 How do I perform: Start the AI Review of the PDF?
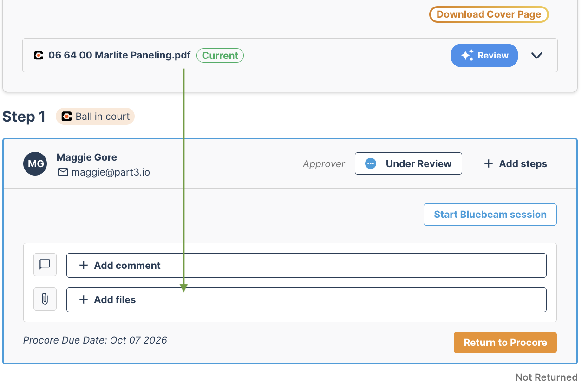pyautogui.click(x=484, y=56)
